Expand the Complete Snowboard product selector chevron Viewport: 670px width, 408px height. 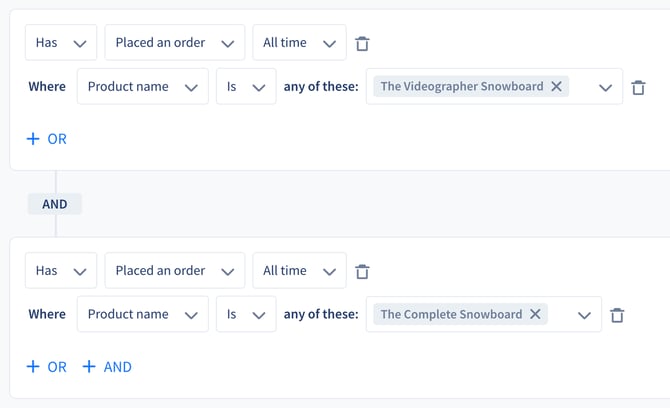tap(584, 315)
